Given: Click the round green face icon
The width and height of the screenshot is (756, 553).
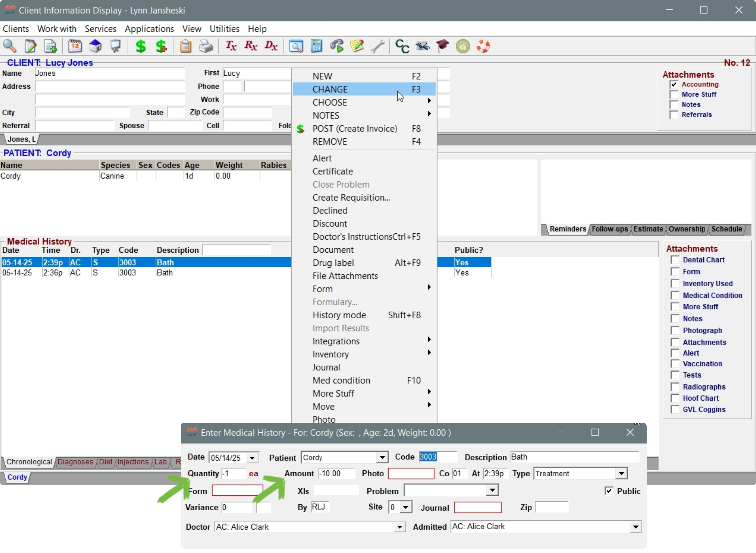Looking at the screenshot, I should click(x=463, y=46).
